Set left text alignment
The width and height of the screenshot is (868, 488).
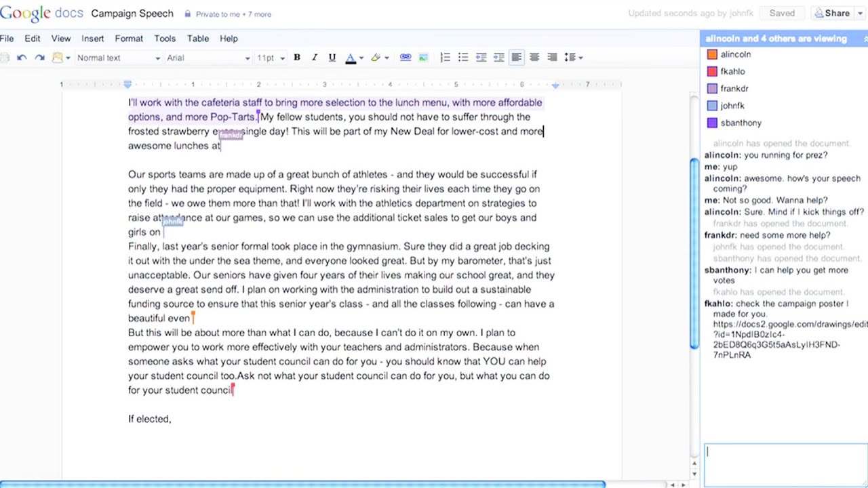coord(517,58)
